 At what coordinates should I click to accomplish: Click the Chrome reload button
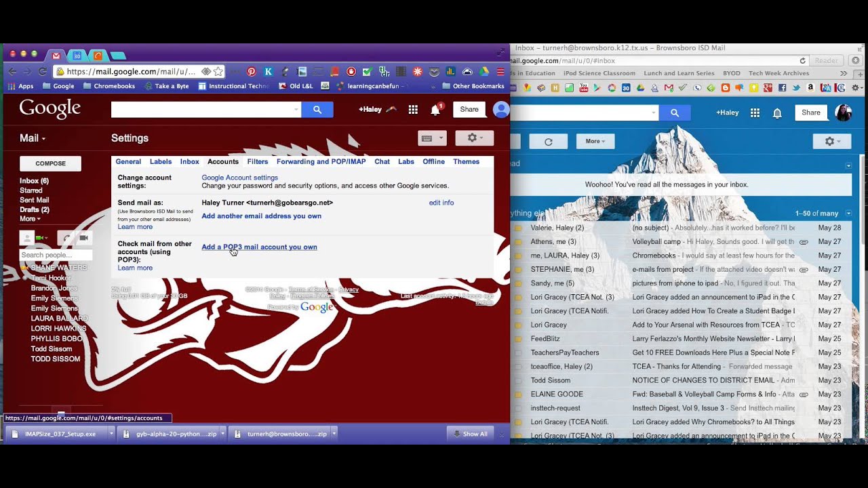point(43,71)
